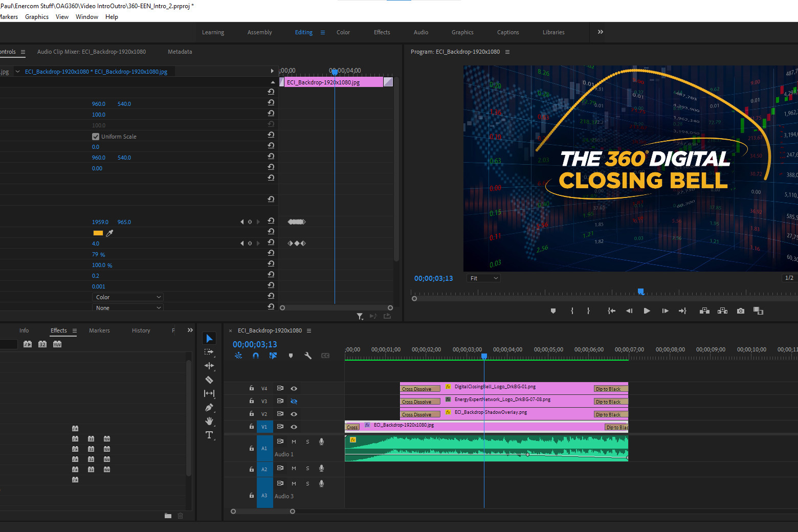The height and width of the screenshot is (532, 798).
Task: Step back one frame
Action: tap(629, 311)
